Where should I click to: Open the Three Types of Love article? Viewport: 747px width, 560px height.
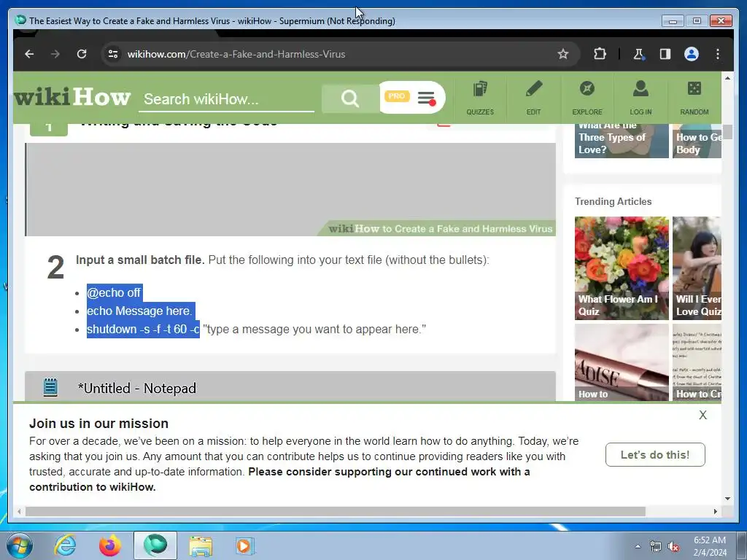click(622, 141)
